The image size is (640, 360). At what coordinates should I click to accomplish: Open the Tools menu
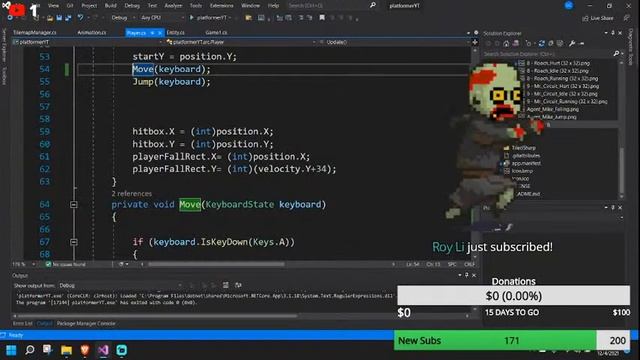(x=196, y=6)
